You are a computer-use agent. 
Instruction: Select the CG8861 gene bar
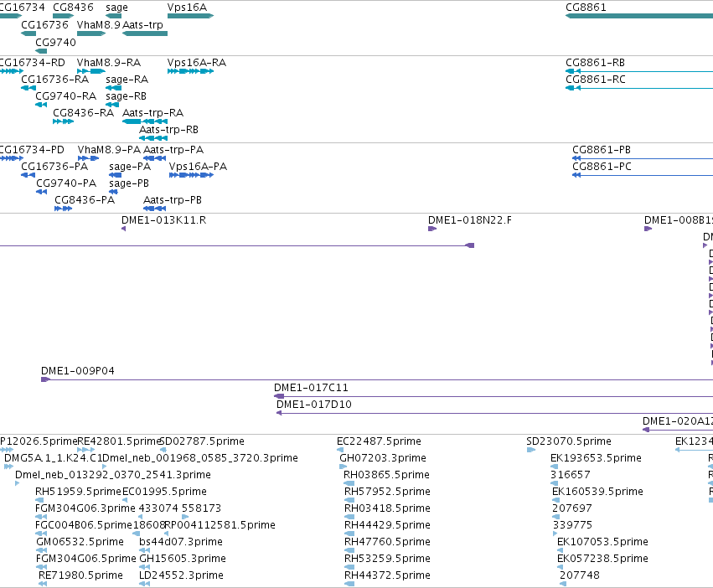click(x=639, y=16)
